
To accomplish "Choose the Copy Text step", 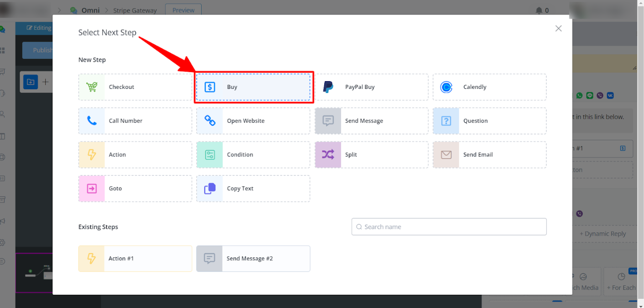I will (x=253, y=188).
